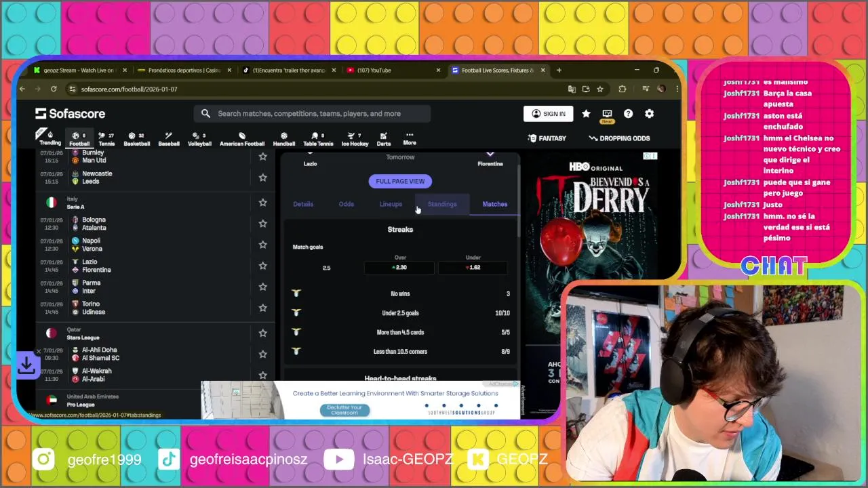Open the help question mark icon
Viewport: 868px width, 488px height.
click(x=628, y=114)
